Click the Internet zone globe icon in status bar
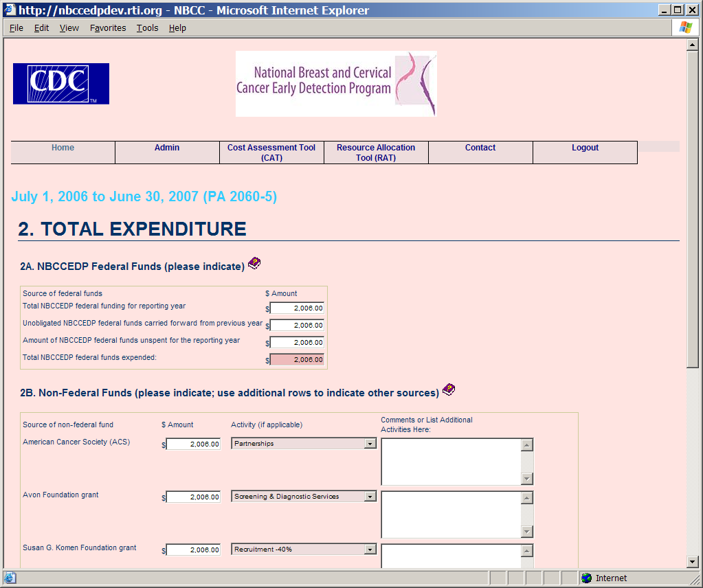Image resolution: width=703 pixels, height=588 pixels. pos(586,578)
